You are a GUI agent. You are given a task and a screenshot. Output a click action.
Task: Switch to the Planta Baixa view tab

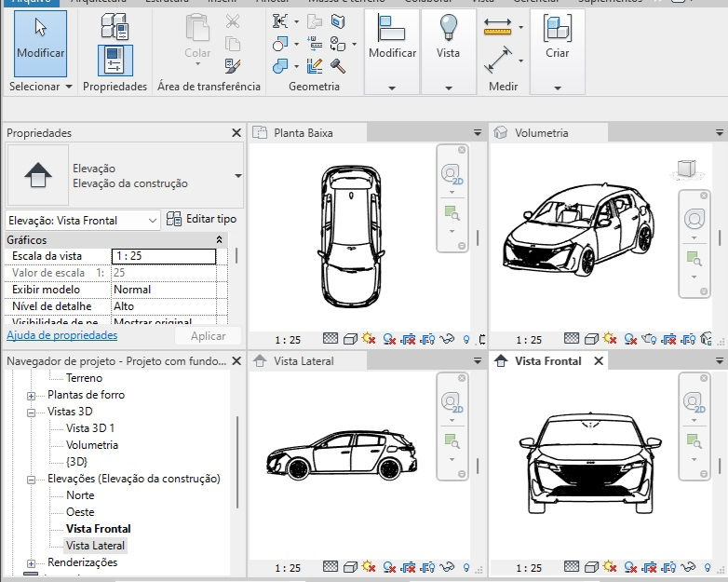pos(308,133)
